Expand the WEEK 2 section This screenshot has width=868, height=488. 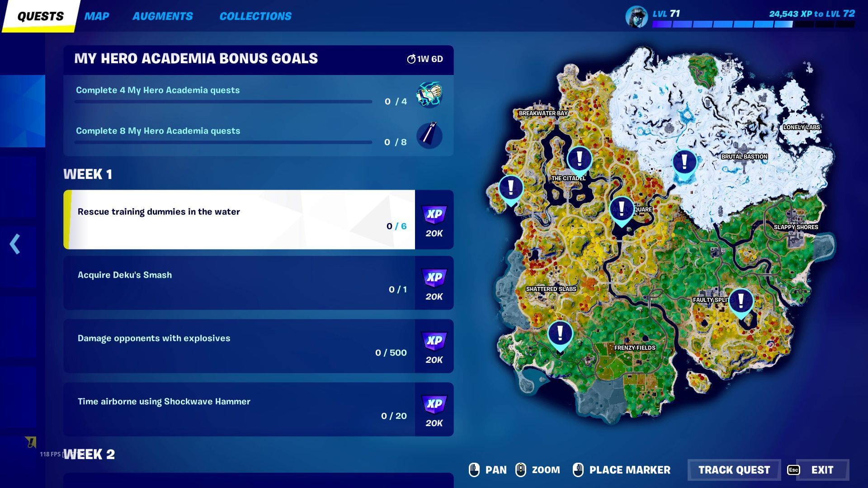[90, 454]
